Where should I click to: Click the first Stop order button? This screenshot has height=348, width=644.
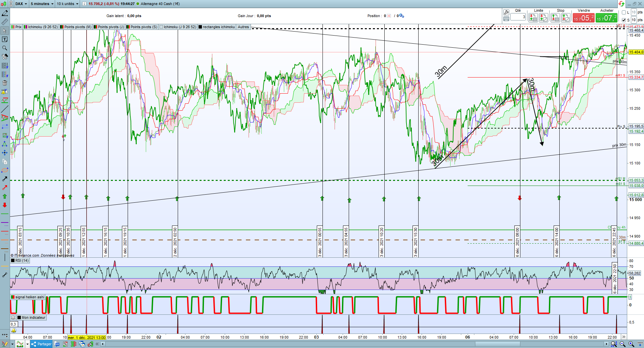(x=555, y=18)
